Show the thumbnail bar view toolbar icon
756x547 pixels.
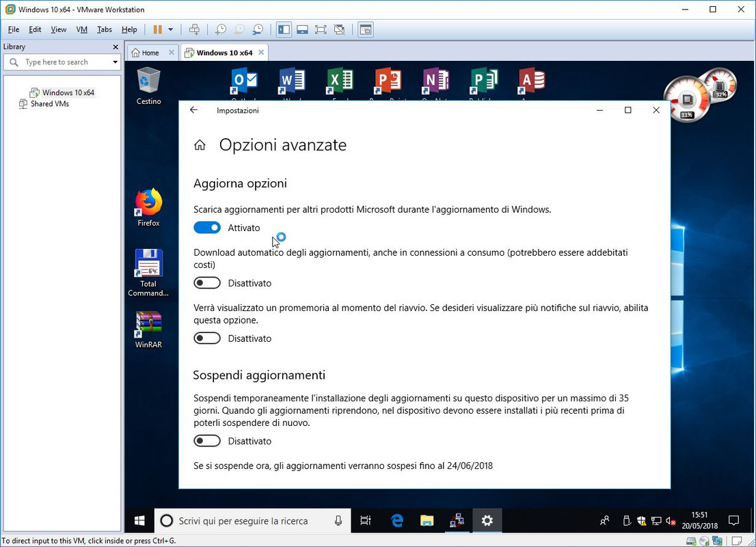(x=302, y=29)
